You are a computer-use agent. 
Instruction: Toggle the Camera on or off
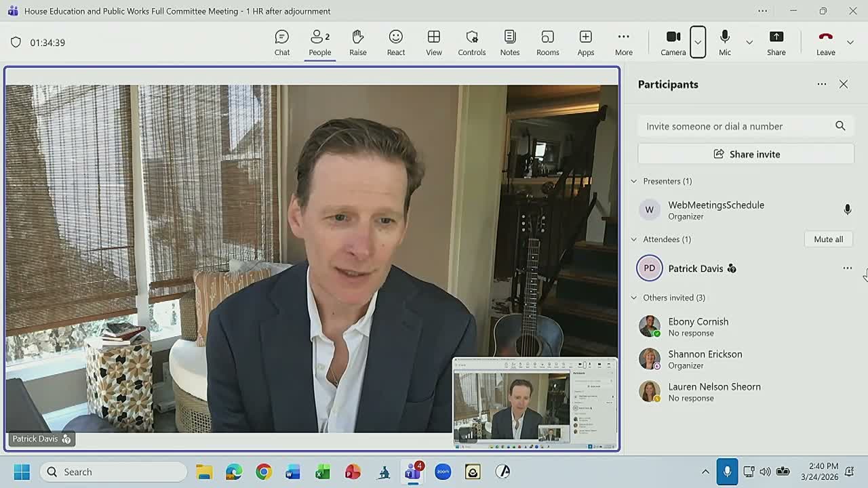coord(673,43)
